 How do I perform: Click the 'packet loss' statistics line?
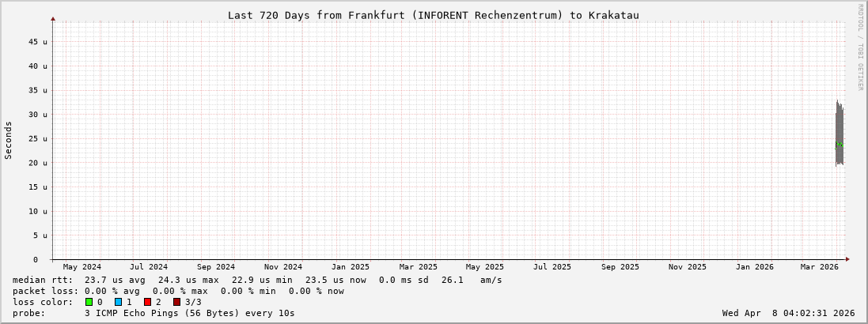(x=178, y=291)
